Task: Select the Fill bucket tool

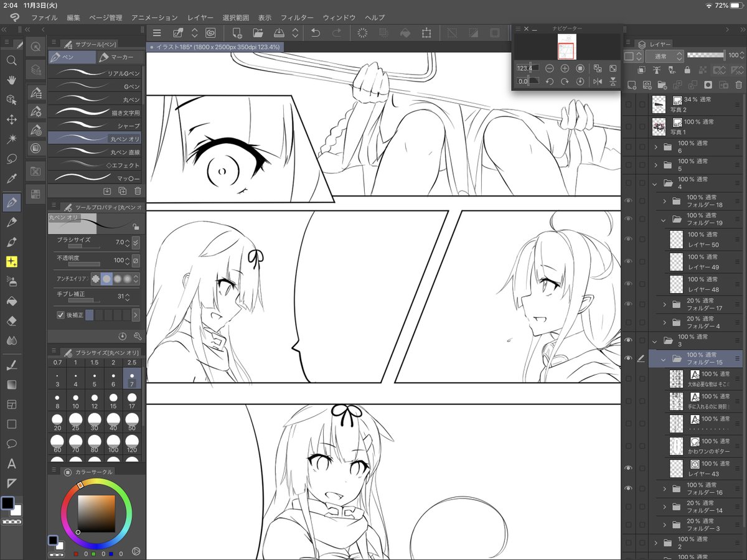Action: tap(12, 301)
